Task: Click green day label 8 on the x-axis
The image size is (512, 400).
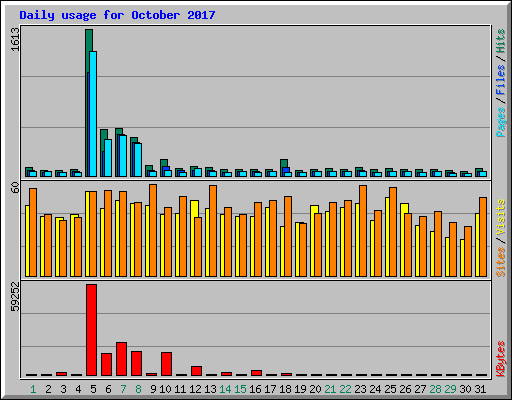Action: 138,389
